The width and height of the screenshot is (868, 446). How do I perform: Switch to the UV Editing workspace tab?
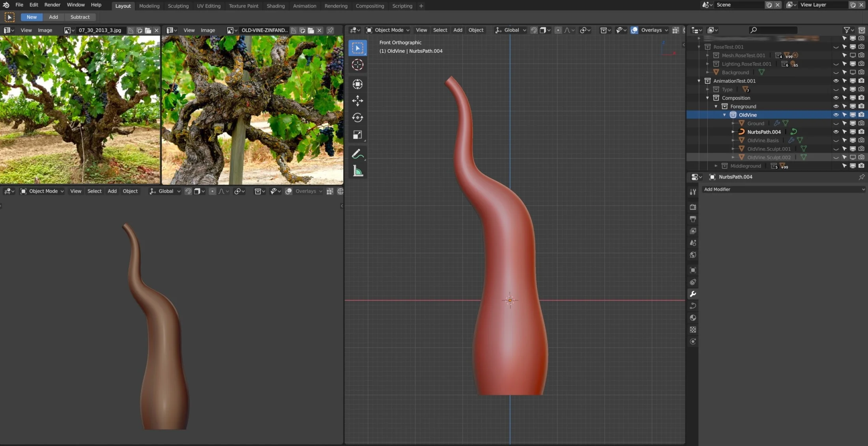(x=209, y=6)
